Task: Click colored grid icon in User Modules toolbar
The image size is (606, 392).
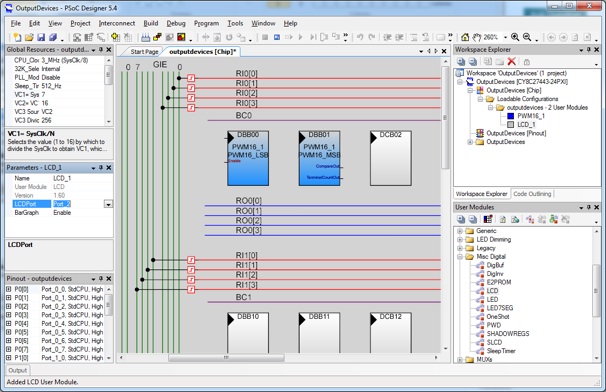Action: (x=488, y=220)
